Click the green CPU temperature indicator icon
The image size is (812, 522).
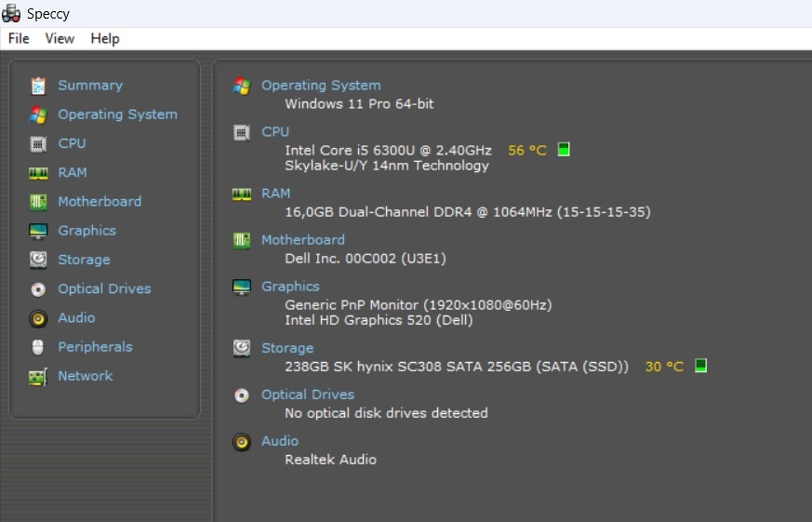pyautogui.click(x=564, y=150)
